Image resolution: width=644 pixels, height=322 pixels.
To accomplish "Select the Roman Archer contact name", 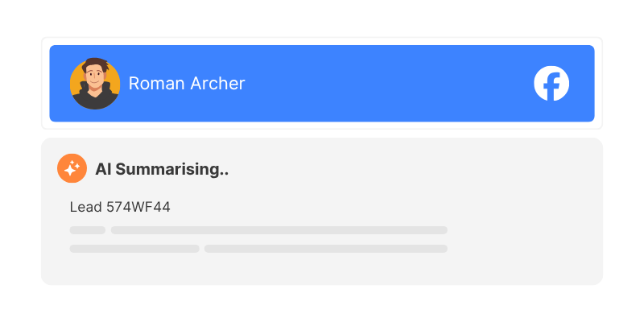I will tap(187, 84).
